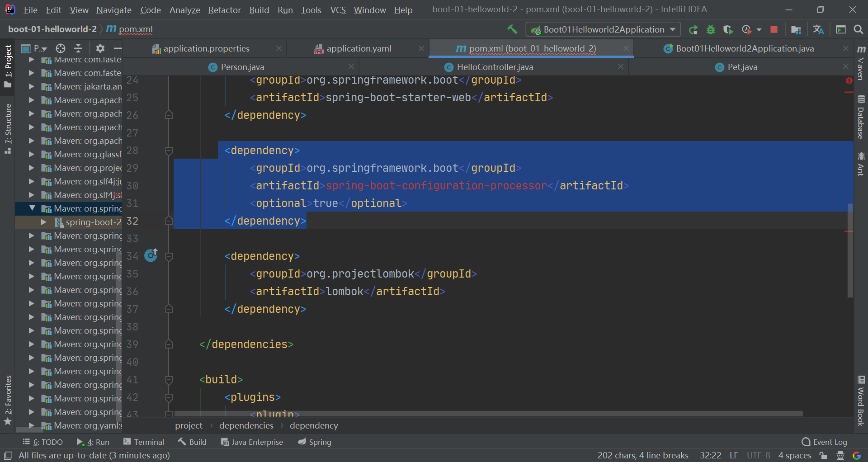Stop the running application

coord(774,29)
